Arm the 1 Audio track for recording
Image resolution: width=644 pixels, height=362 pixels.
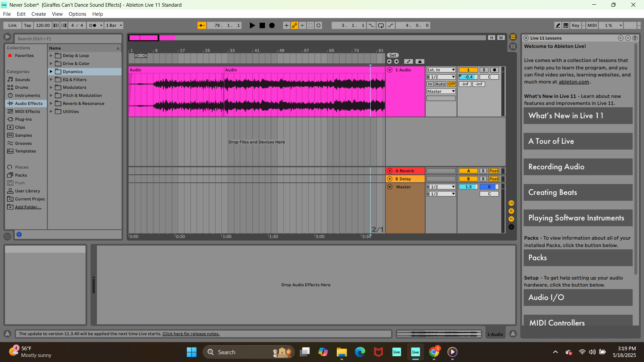tap(494, 70)
